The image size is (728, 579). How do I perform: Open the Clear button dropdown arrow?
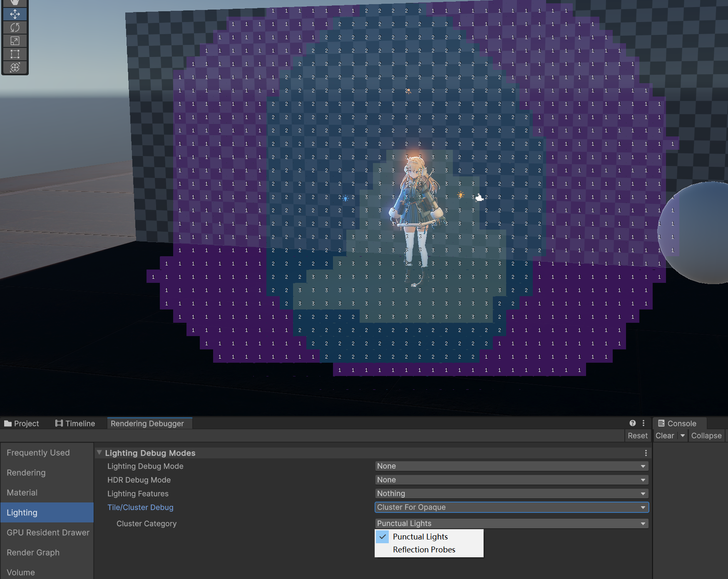683,435
